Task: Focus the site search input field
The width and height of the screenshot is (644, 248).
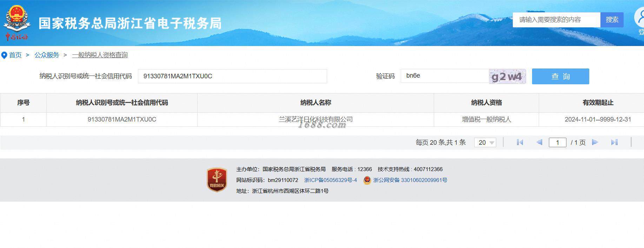Action: click(x=557, y=20)
